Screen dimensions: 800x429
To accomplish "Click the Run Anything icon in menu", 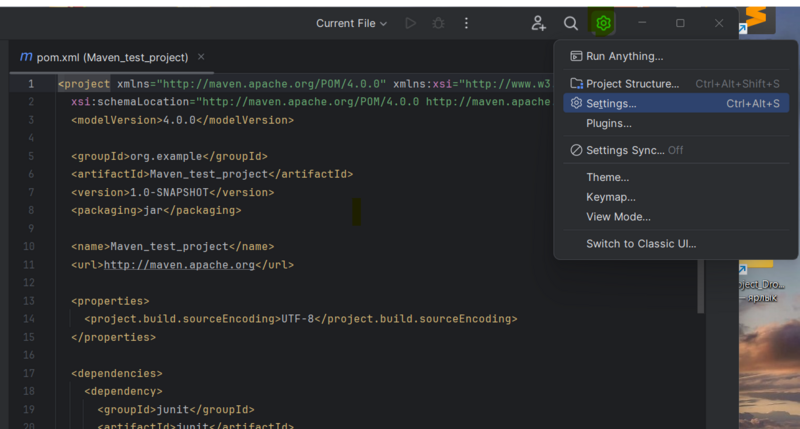I will (x=576, y=56).
